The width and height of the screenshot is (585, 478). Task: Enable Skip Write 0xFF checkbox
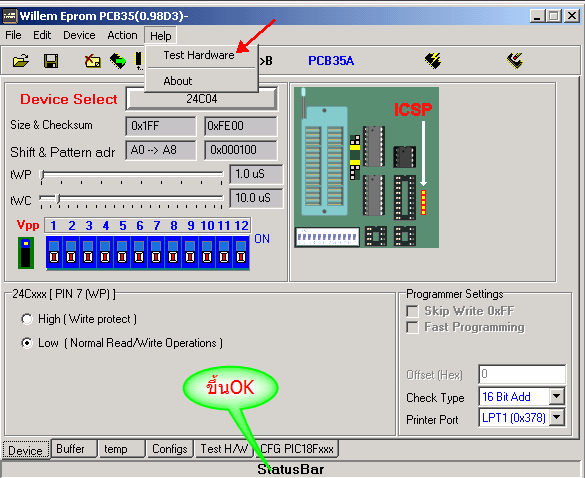(x=412, y=311)
